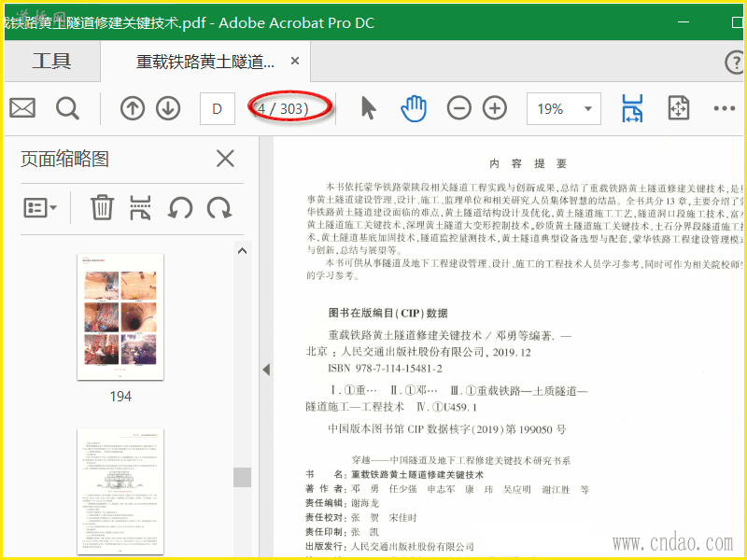Screen dimensions: 747x560
Task: Collapse the left navigation pane arrow
Action: point(266,369)
